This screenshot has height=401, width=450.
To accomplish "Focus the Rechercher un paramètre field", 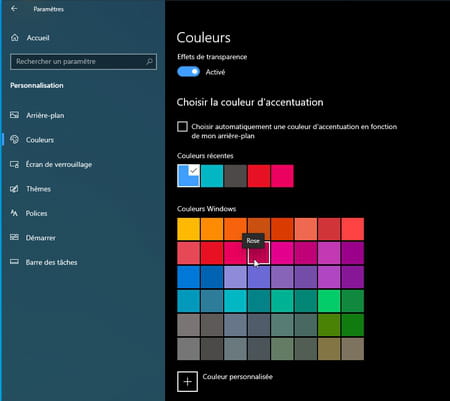I will tap(83, 62).
